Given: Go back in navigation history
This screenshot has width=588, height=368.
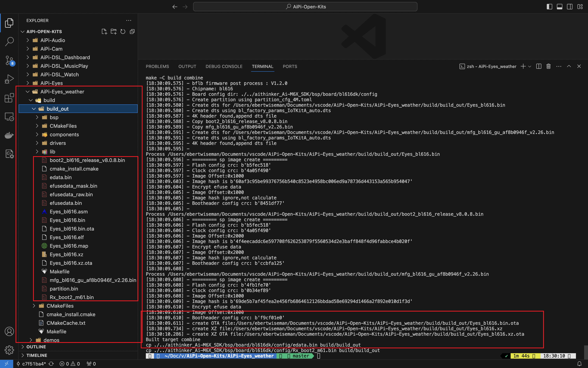Looking at the screenshot, I should pos(175,7).
